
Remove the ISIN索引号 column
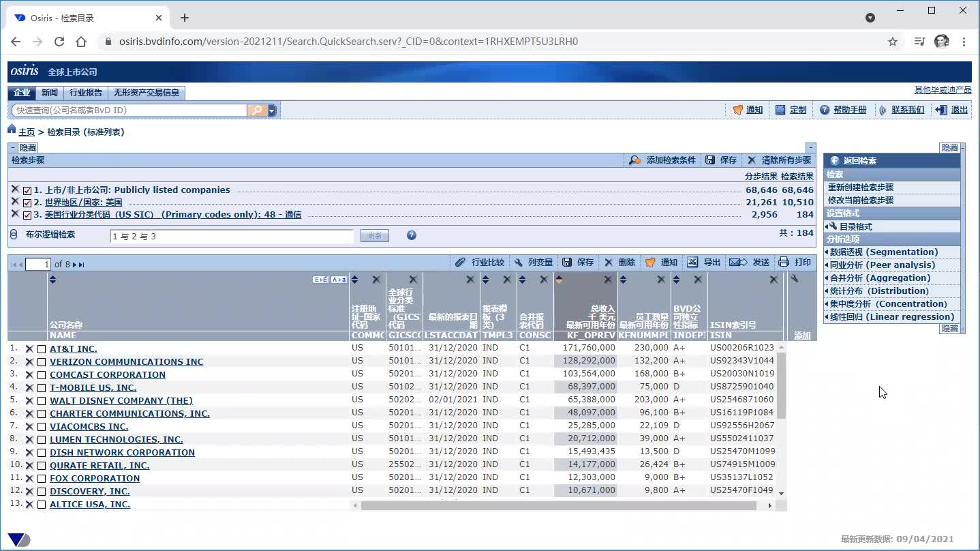pos(774,280)
